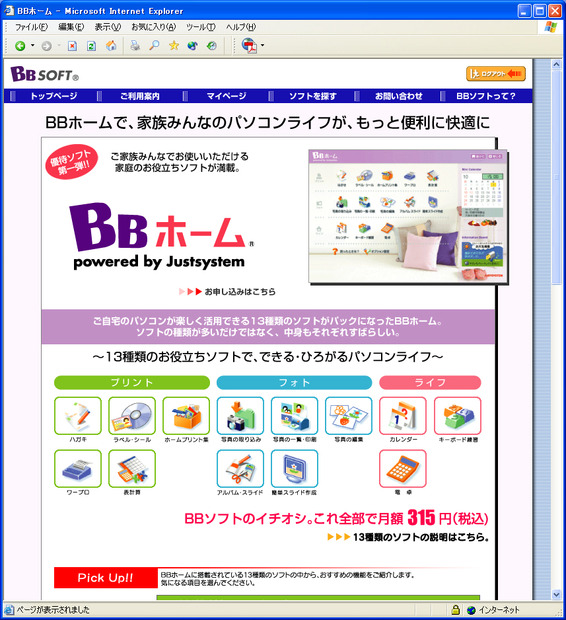Click the status bar padlock icon
Screen dimensions: 566x620
(x=456, y=609)
